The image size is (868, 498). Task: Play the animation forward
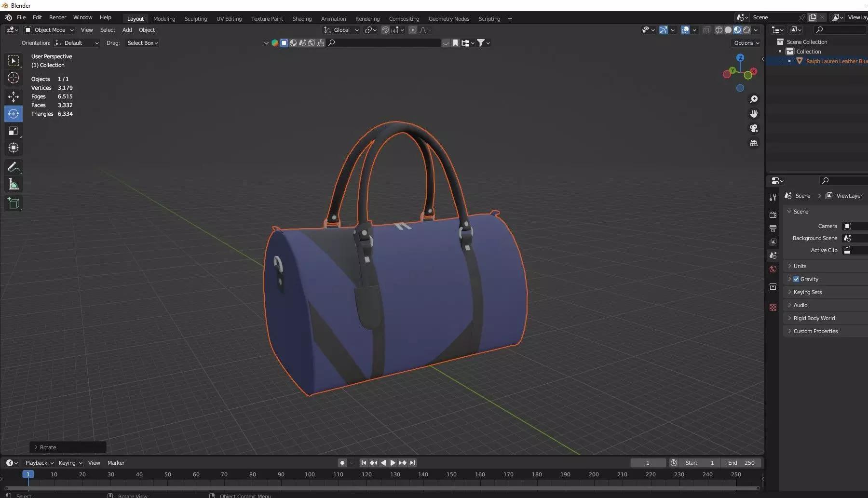[x=393, y=463]
